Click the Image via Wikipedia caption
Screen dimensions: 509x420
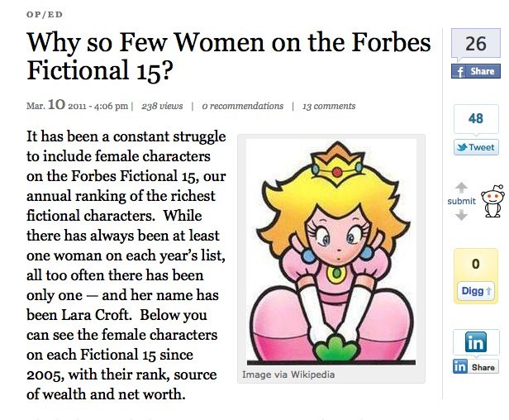pyautogui.click(x=288, y=375)
